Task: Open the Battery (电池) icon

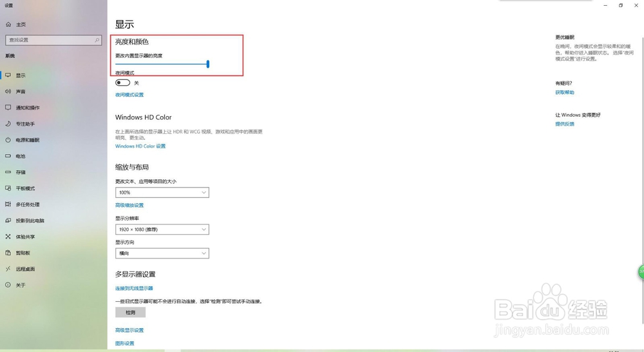Action: 8,156
